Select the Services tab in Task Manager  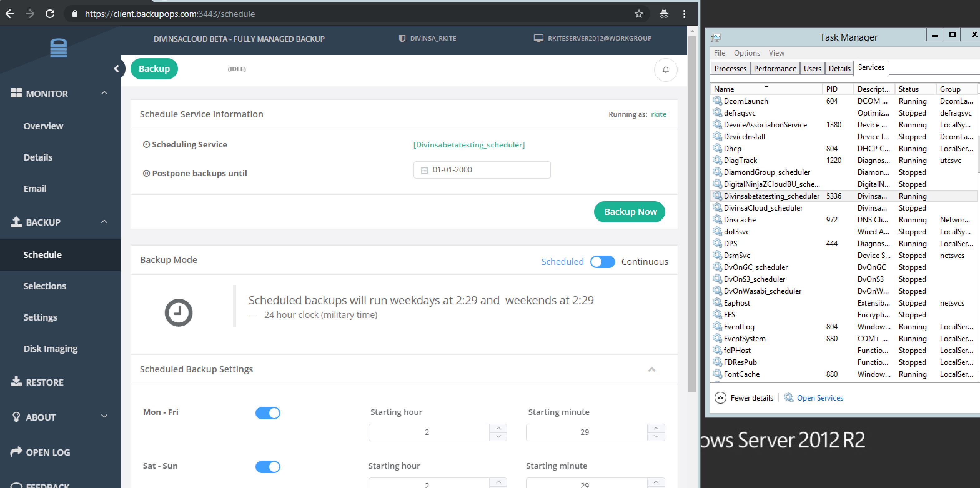pos(871,68)
